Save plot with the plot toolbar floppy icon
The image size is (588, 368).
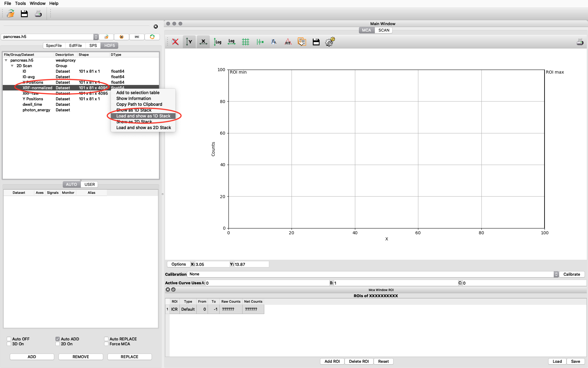pos(316,42)
